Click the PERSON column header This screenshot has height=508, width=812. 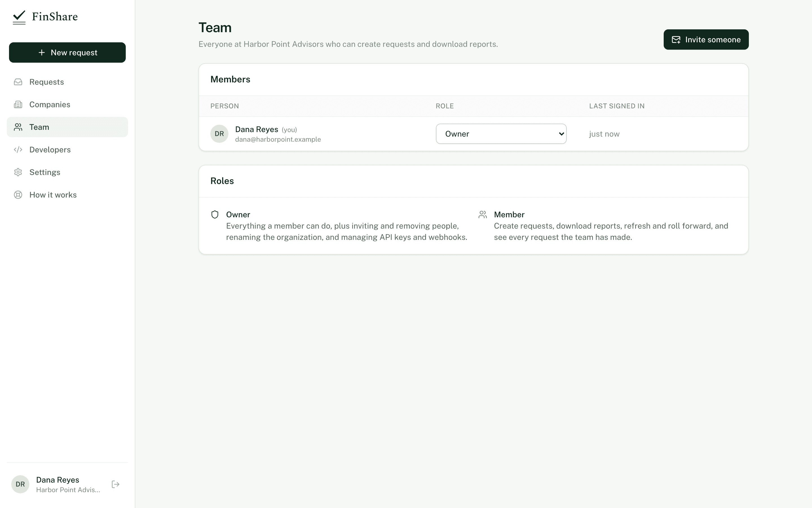[x=224, y=106]
